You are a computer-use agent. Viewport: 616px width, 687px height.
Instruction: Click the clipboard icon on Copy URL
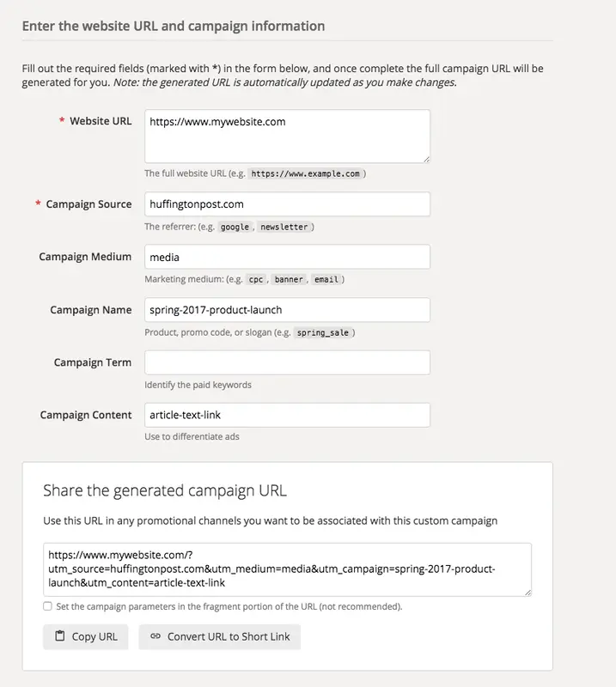(x=60, y=636)
